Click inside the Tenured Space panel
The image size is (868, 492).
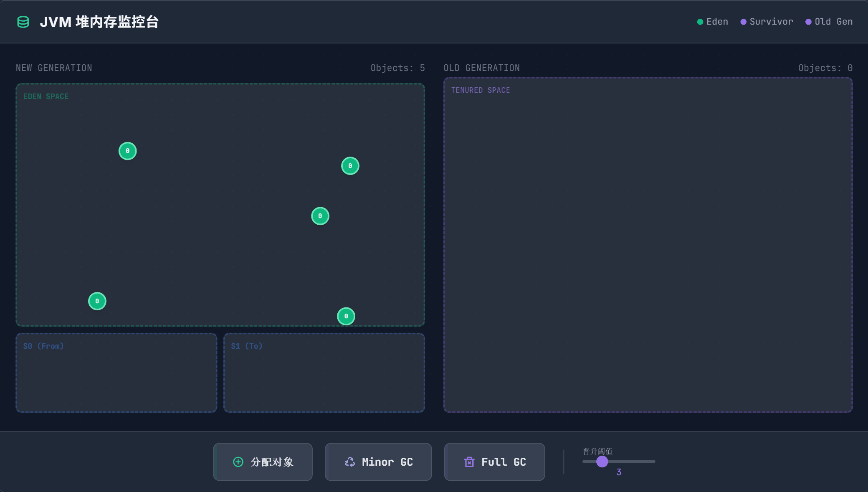[648, 251]
